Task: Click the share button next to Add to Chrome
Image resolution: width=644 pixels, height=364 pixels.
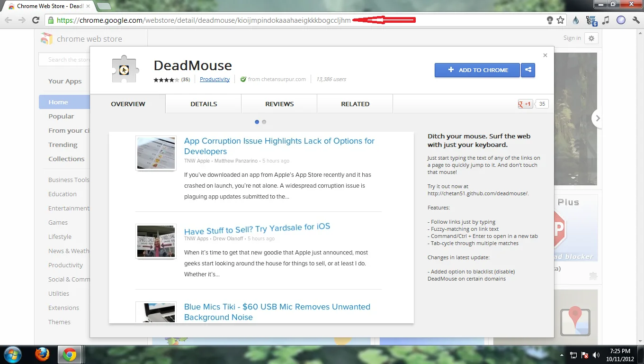Action: coord(528,70)
